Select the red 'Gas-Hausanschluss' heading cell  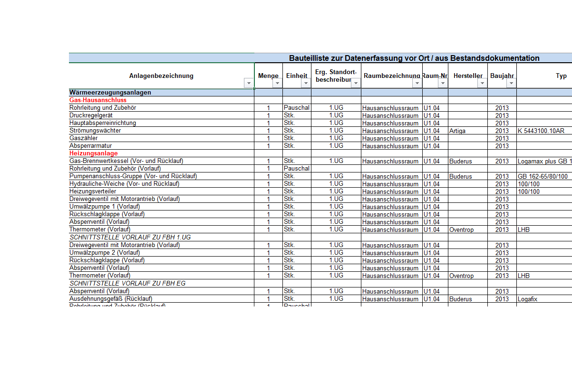[162, 100]
